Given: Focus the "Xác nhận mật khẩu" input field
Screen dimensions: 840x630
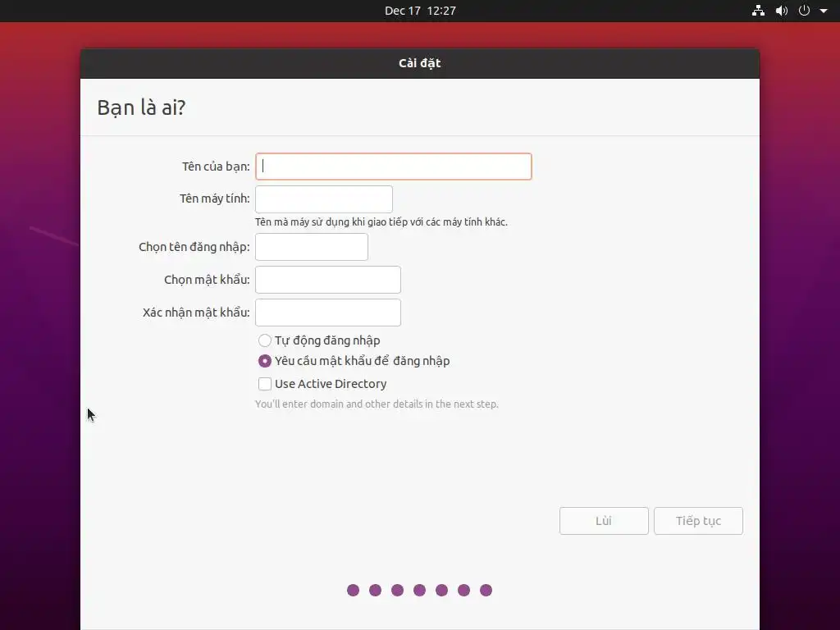Looking at the screenshot, I should (x=328, y=313).
